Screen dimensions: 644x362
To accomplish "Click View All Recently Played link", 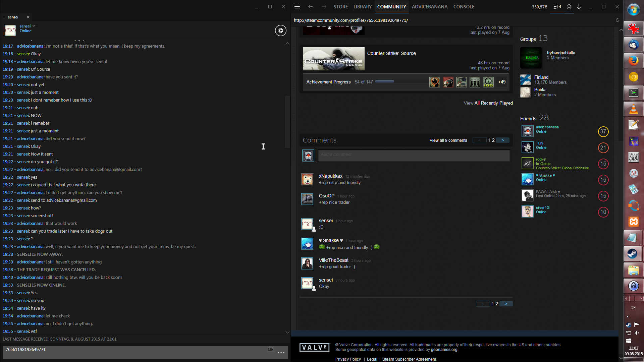I will (x=488, y=103).
